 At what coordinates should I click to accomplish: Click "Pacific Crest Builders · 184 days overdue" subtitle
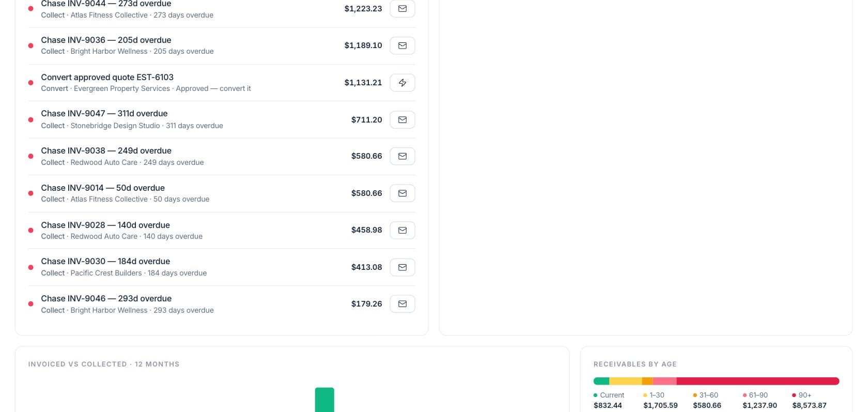coord(138,273)
